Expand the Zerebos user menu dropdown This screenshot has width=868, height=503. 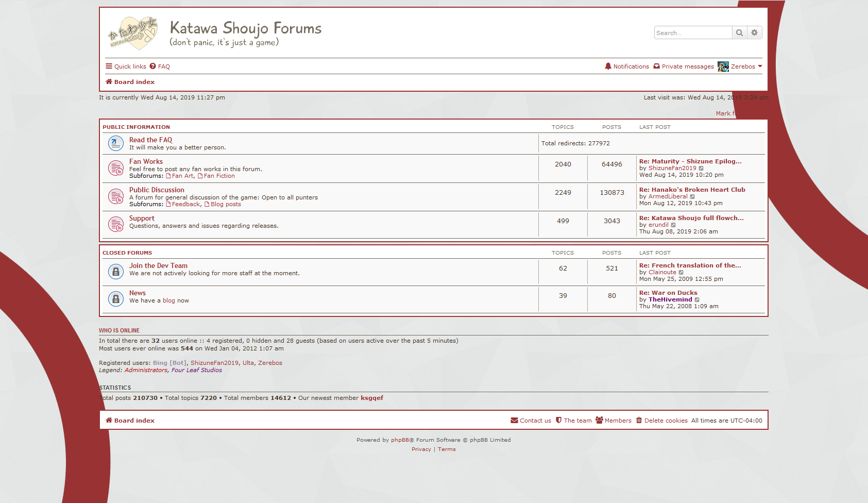click(761, 66)
